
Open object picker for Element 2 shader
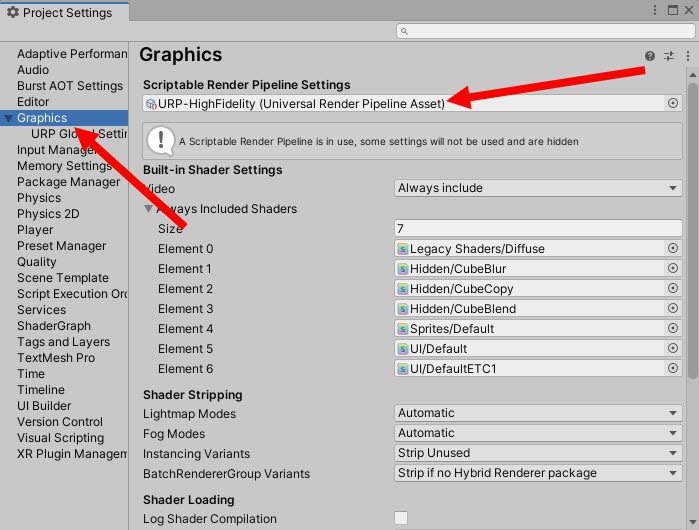click(673, 288)
